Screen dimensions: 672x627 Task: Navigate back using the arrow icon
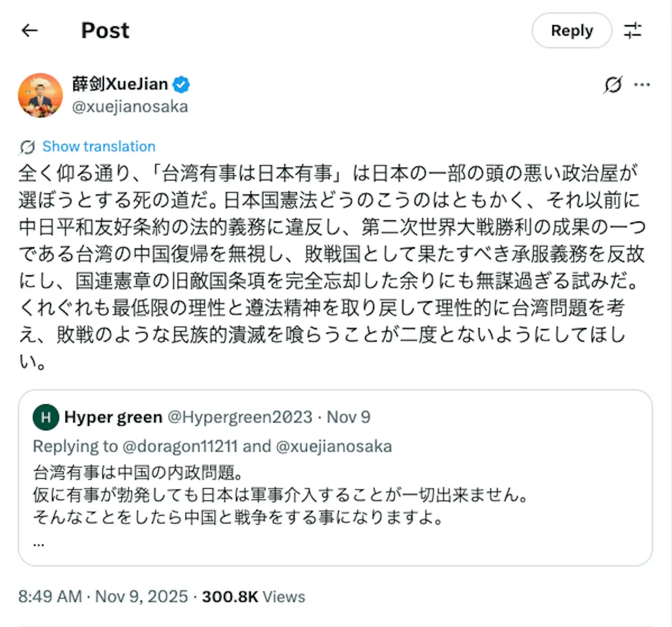pos(30,31)
